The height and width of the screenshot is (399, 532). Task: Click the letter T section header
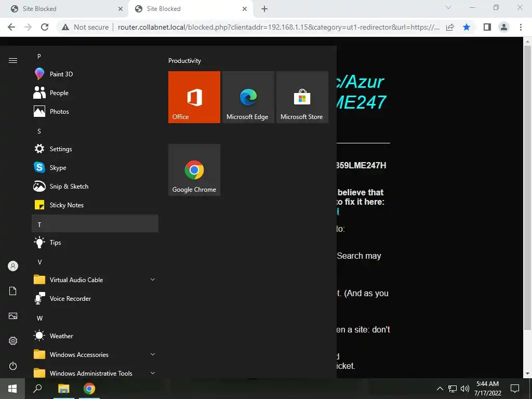pos(95,224)
